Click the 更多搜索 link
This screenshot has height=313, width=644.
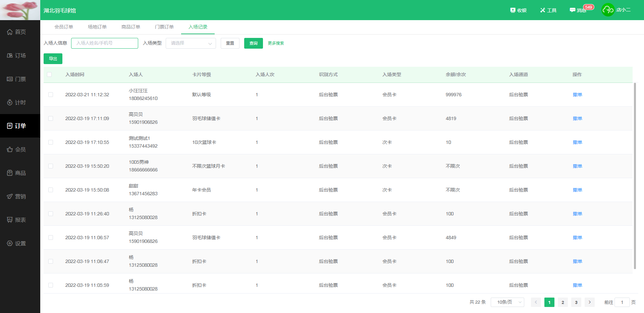(x=276, y=43)
